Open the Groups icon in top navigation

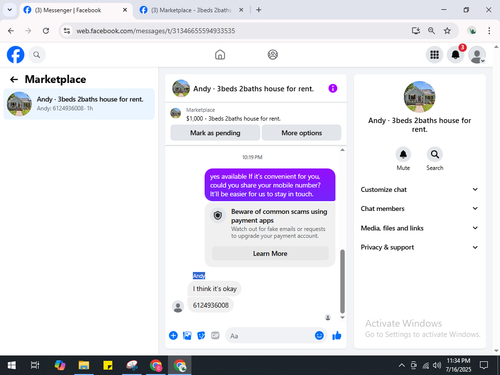point(273,55)
